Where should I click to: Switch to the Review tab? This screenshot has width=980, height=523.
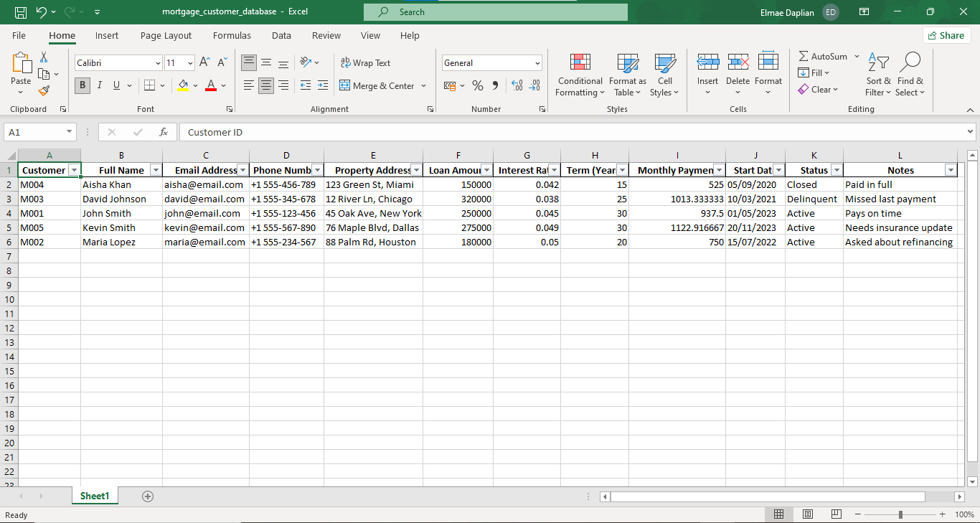(x=326, y=35)
